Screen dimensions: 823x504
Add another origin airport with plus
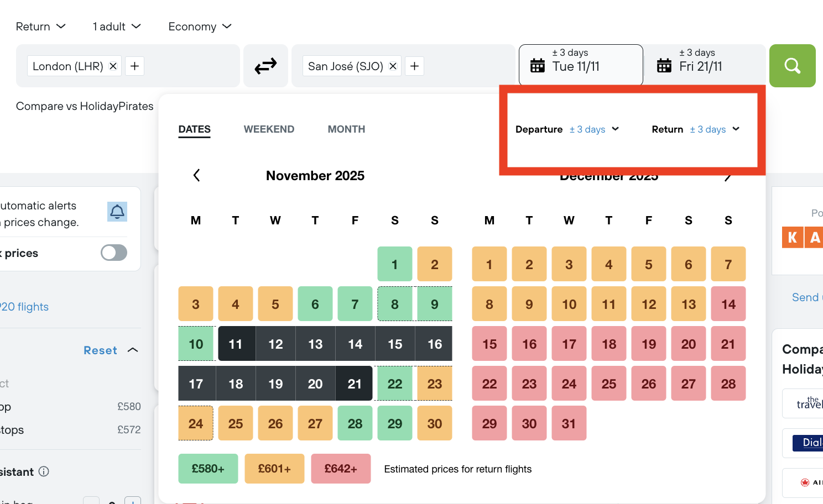(134, 66)
